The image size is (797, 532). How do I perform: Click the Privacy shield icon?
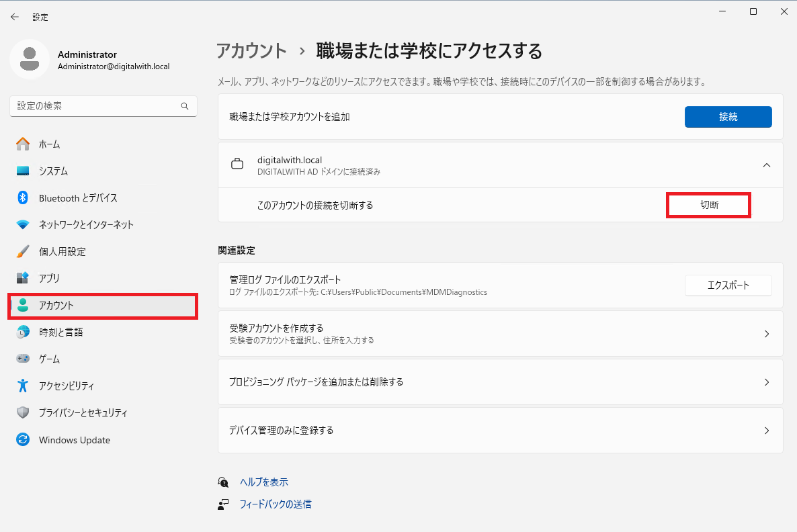(x=23, y=412)
